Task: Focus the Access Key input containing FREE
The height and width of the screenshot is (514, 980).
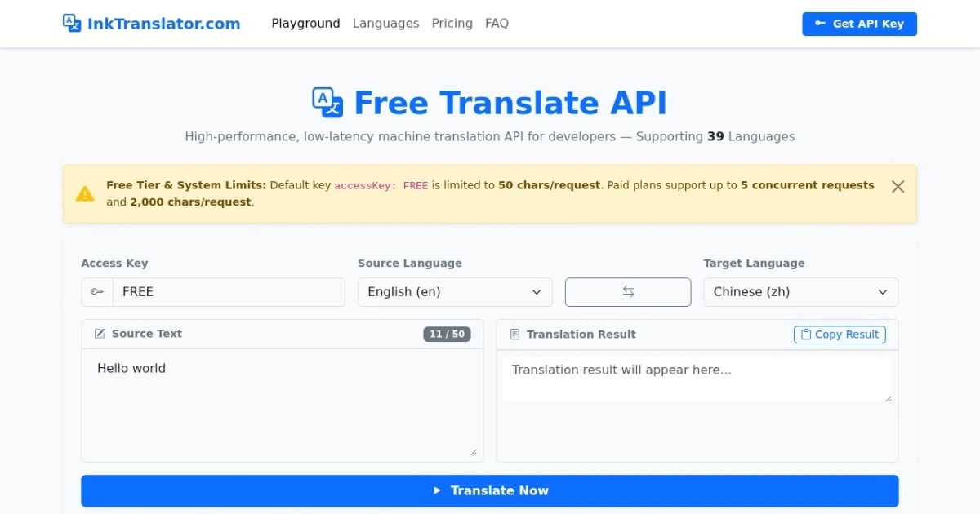Action: 229,292
